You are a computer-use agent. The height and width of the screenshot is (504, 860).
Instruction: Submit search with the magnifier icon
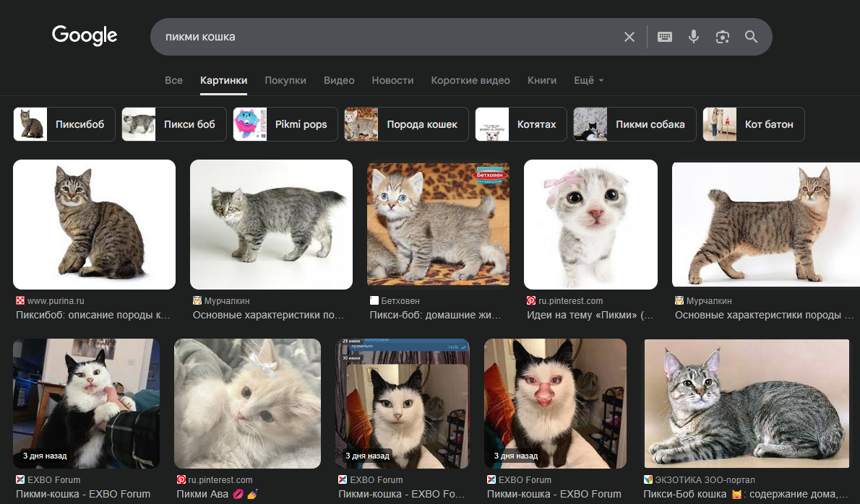pyautogui.click(x=752, y=37)
